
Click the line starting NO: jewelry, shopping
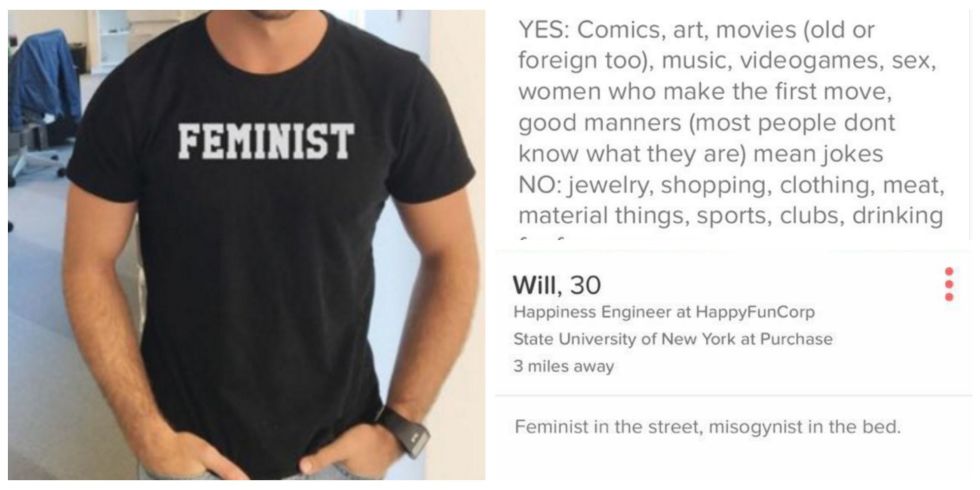tap(731, 184)
